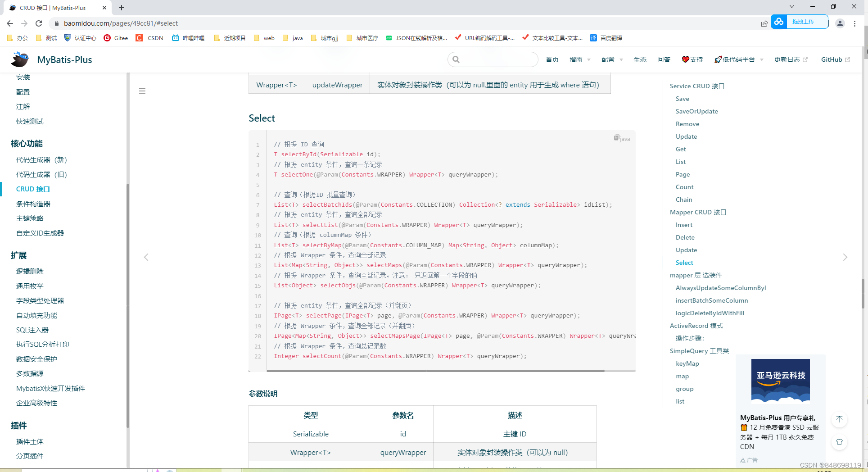Jump to keyMap in right outline

click(x=687, y=363)
